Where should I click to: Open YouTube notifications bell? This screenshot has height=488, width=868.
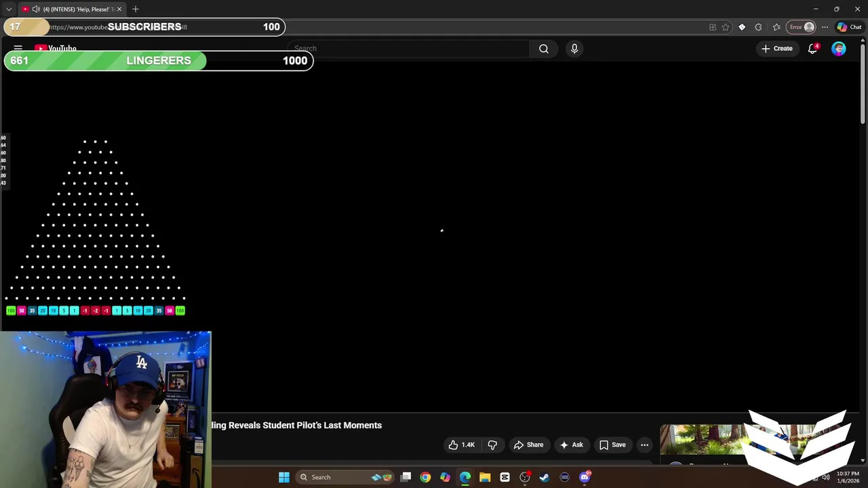812,49
